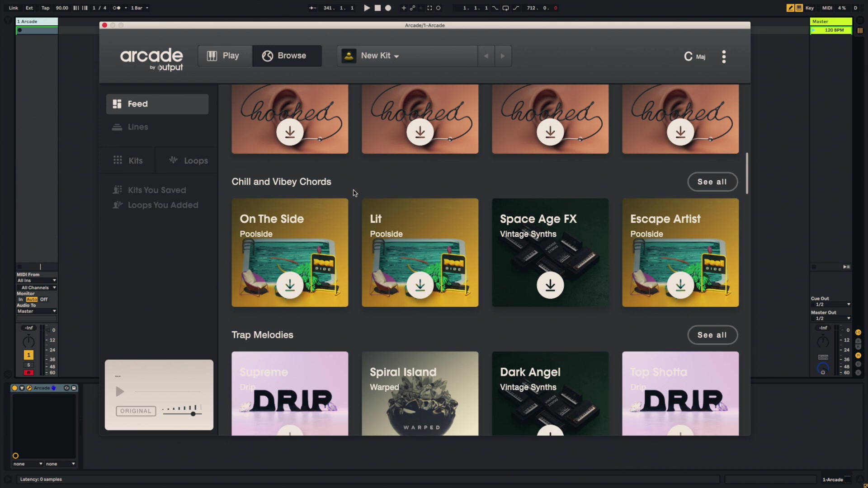Download the first Hooked kit
Viewport: 868px width, 488px height.
click(290, 132)
